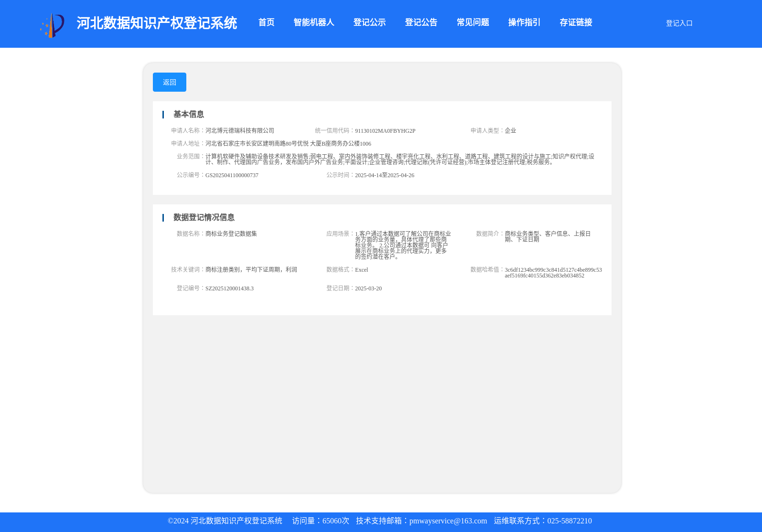
Task: Click the 业务范围 description paragraph
Action: click(x=400, y=159)
